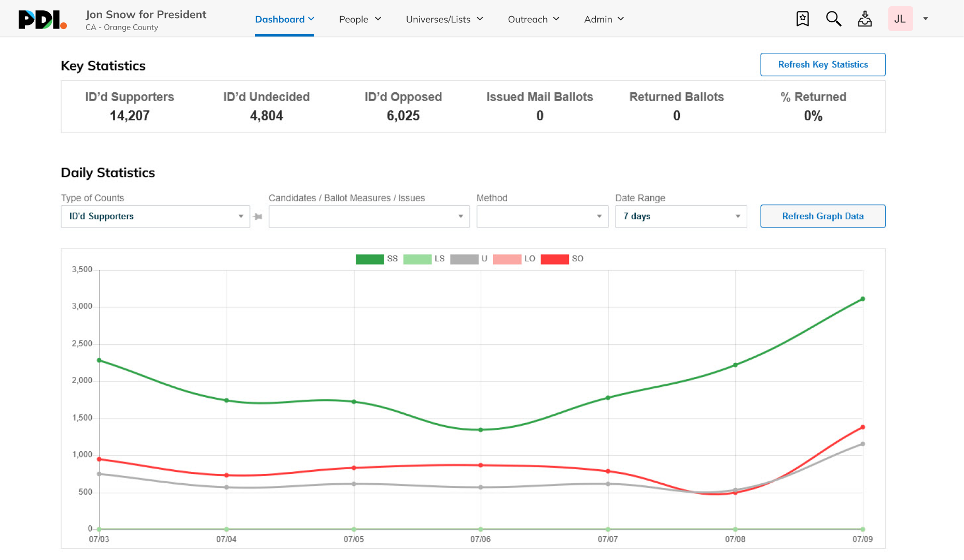964x560 pixels.
Task: Click SS data point on 07/03
Action: pyautogui.click(x=99, y=360)
